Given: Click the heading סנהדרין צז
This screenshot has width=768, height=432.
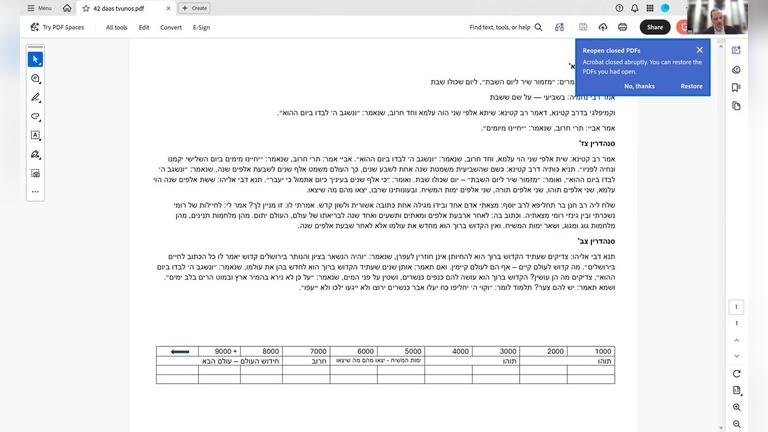Looking at the screenshot, I should click(597, 144).
